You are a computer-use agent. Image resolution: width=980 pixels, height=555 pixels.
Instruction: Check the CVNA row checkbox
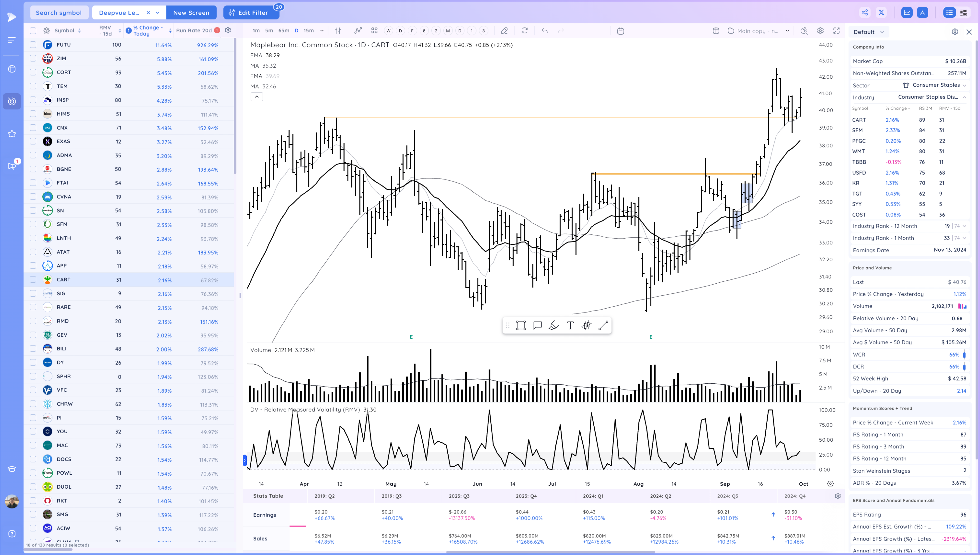pos(33,197)
